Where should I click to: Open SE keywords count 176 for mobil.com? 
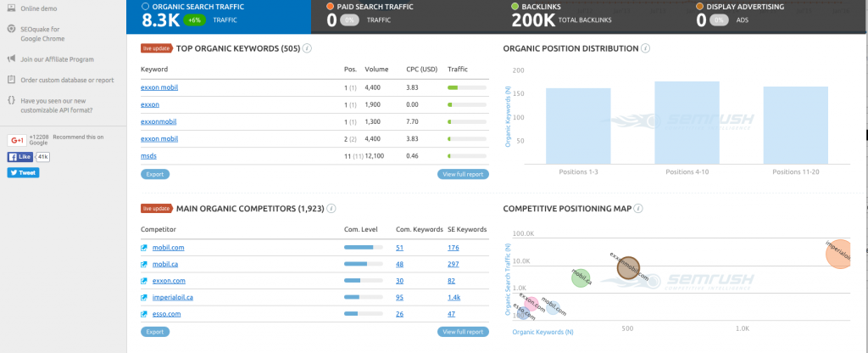tap(453, 248)
